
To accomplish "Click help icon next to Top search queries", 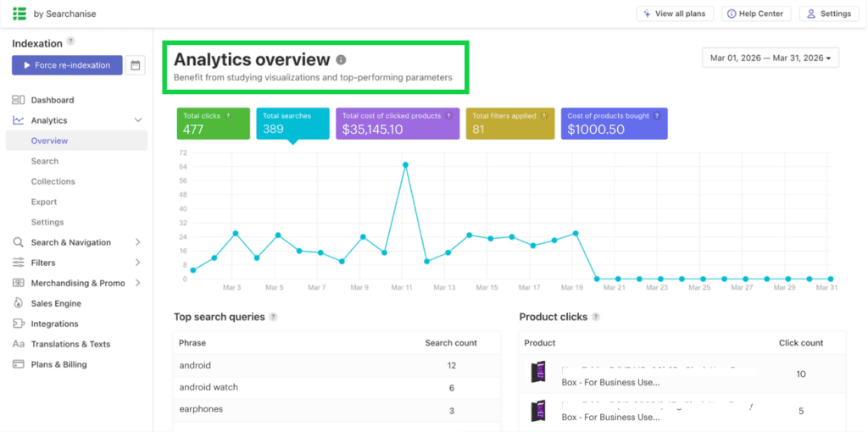I will [x=273, y=317].
